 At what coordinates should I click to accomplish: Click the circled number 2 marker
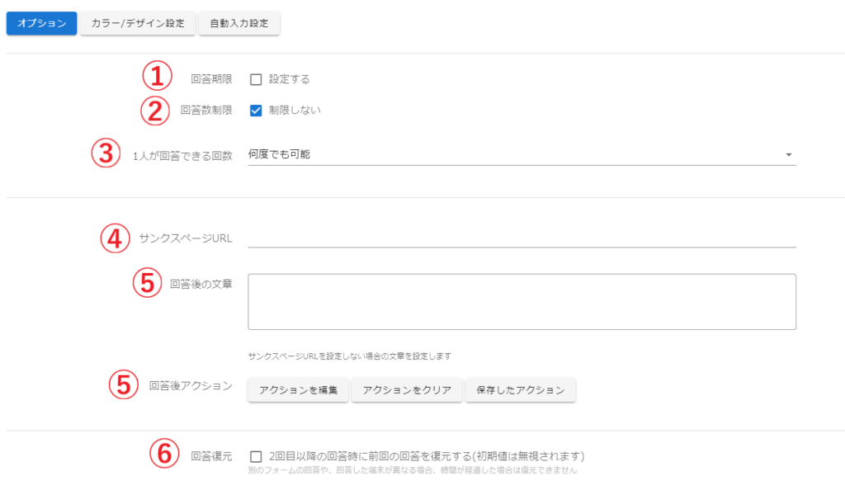pos(155,111)
